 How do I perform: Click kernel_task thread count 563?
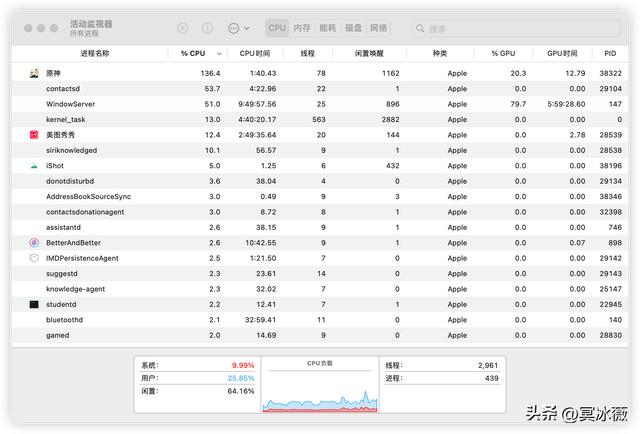[x=319, y=120]
